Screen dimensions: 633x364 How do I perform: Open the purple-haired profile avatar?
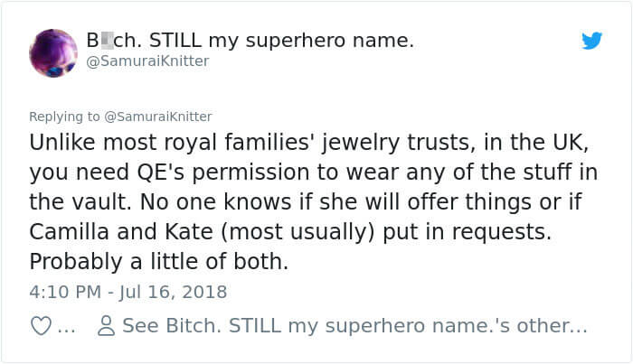click(53, 53)
